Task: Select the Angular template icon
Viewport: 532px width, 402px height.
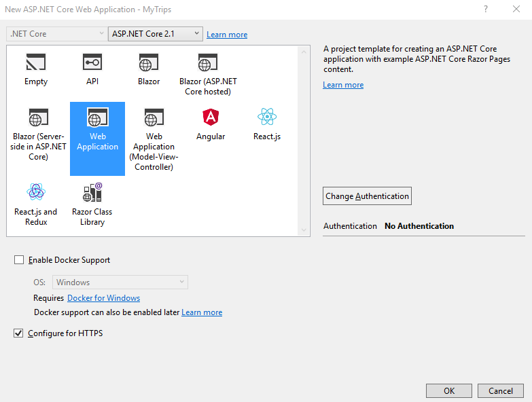Action: [x=211, y=117]
